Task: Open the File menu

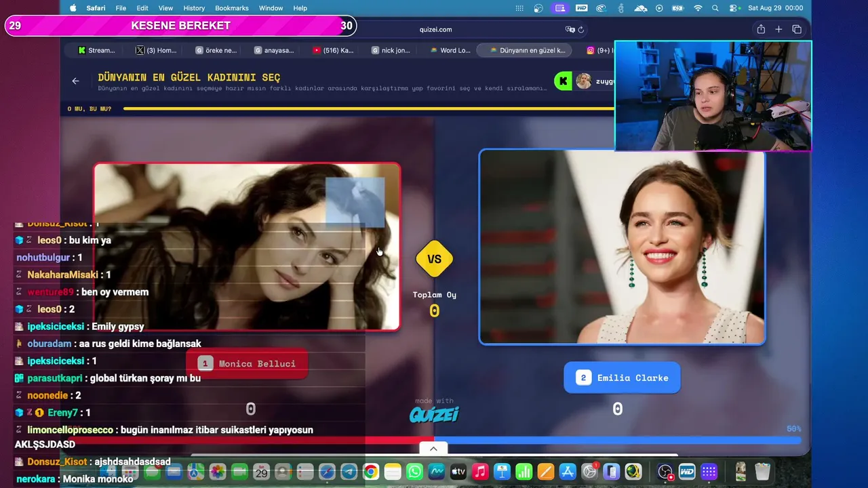Action: pyautogui.click(x=121, y=8)
